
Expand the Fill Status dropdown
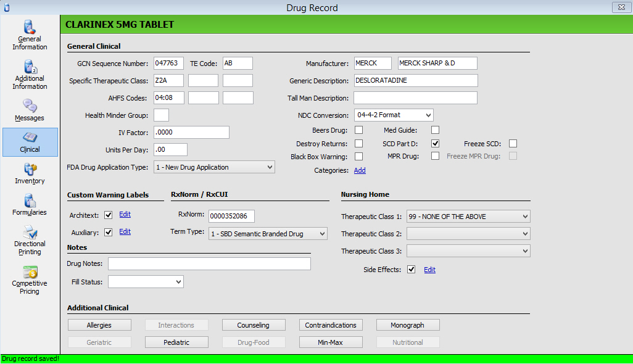[x=146, y=282]
